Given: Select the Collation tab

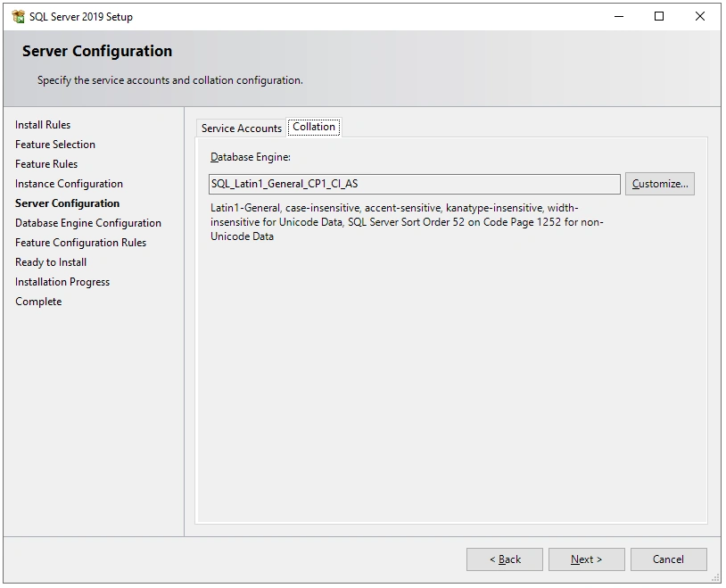Looking at the screenshot, I should click(x=314, y=127).
